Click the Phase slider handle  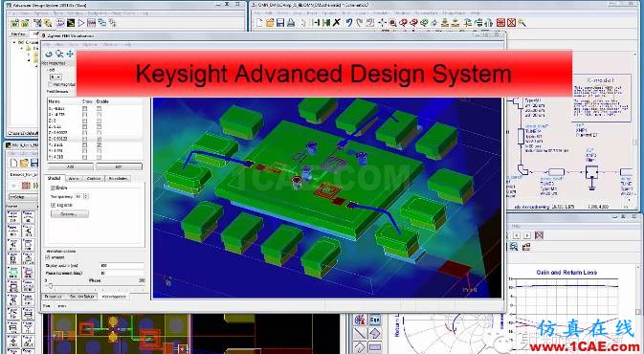[50, 285]
